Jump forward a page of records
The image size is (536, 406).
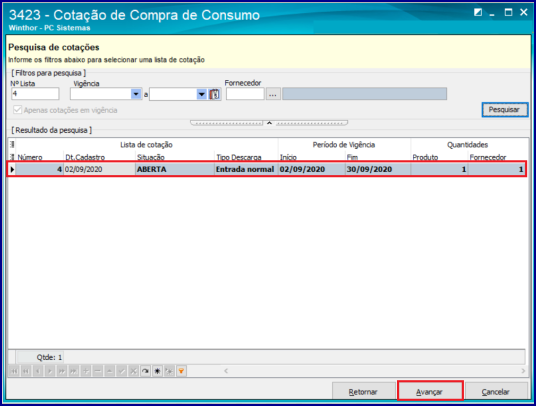pos(62,371)
